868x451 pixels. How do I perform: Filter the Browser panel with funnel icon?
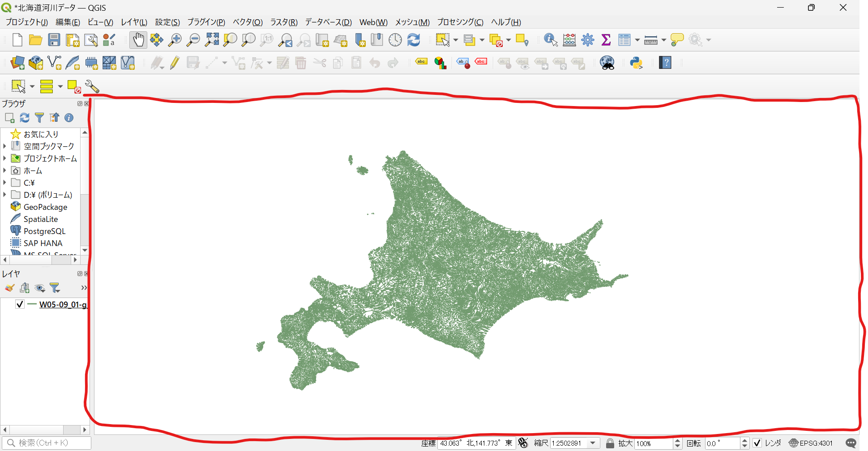(x=39, y=118)
